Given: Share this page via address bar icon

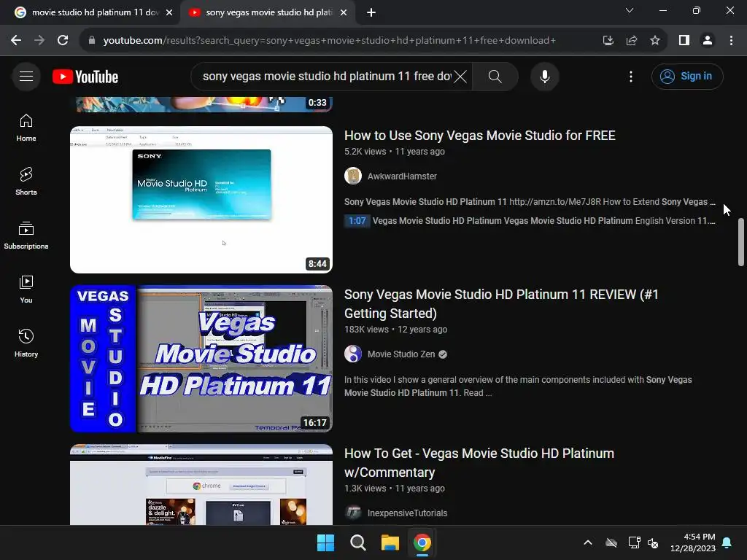Looking at the screenshot, I should pos(632,41).
